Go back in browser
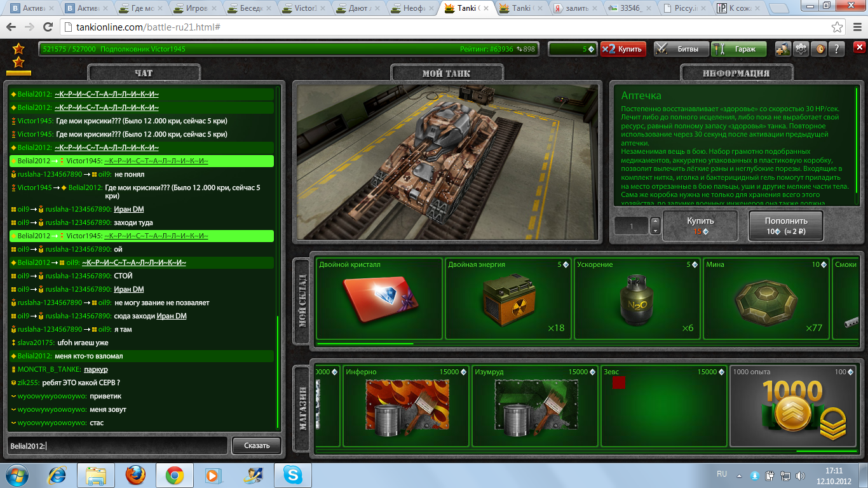The image size is (868, 488). [11, 27]
